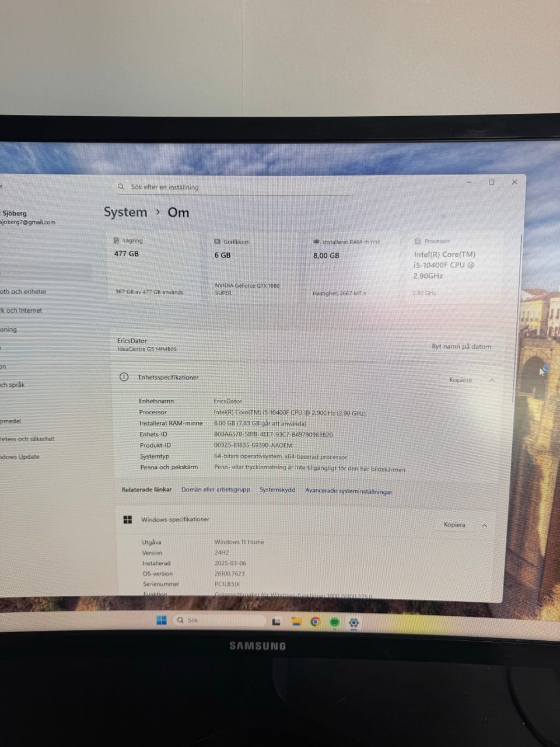
Task: Open Windows Update sidebar item
Action: click(x=20, y=456)
